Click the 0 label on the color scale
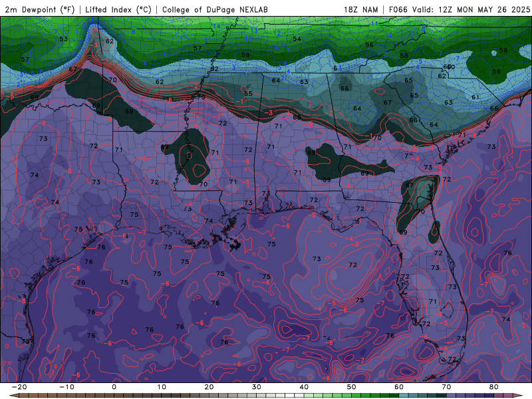The image size is (532, 399). pos(114,387)
